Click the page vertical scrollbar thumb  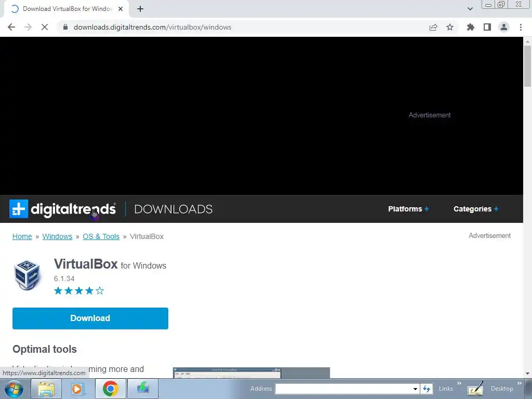click(x=527, y=66)
